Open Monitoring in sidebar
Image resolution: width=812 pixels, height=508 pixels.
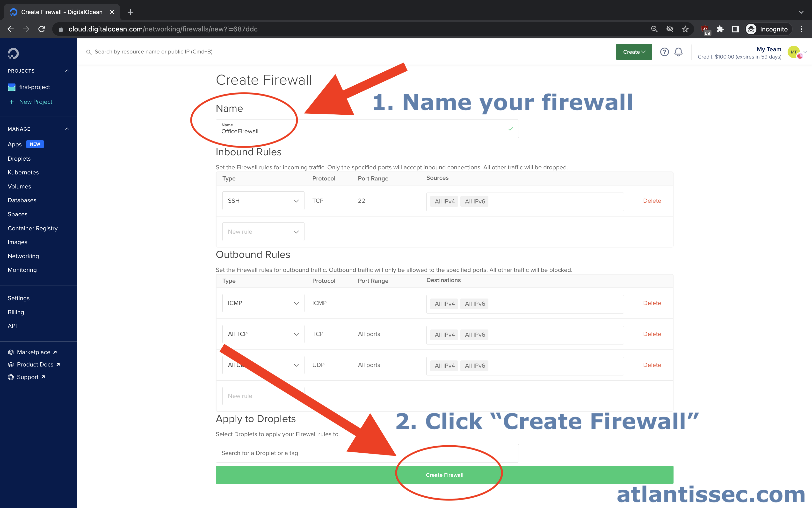(22, 270)
